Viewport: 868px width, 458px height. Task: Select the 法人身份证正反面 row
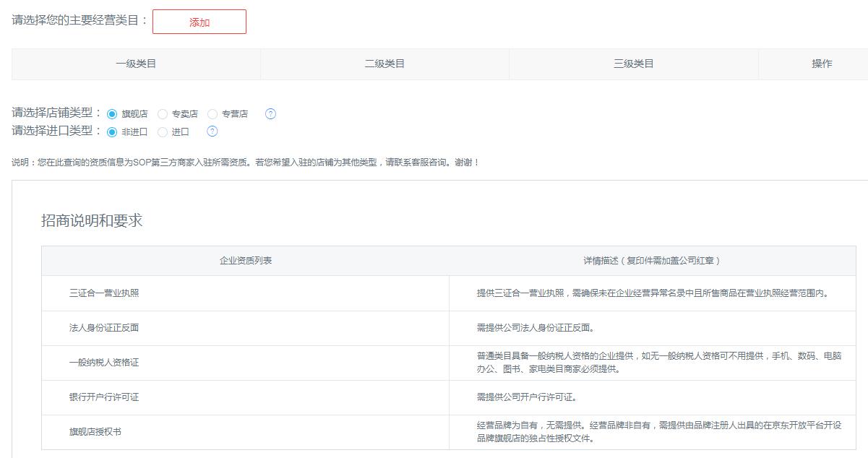click(104, 328)
